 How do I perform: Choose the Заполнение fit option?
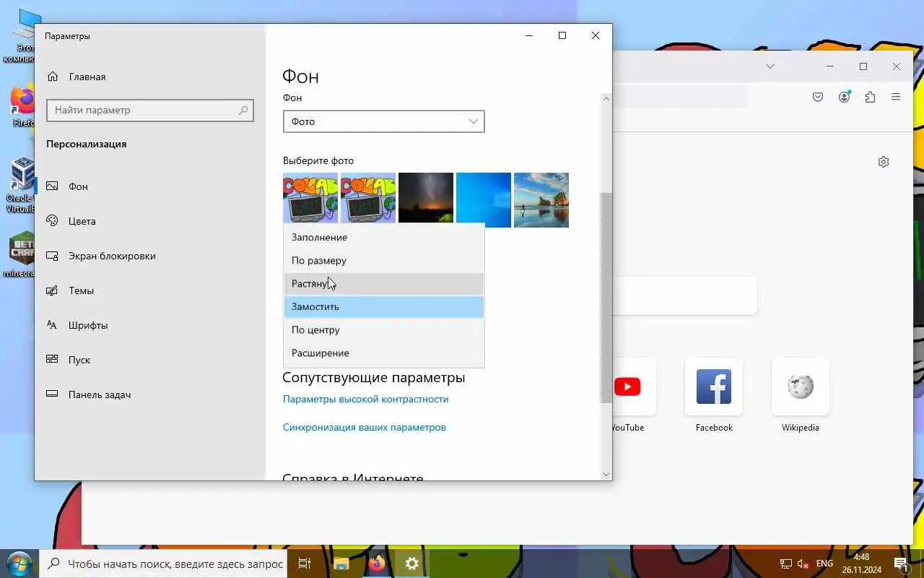(x=383, y=237)
